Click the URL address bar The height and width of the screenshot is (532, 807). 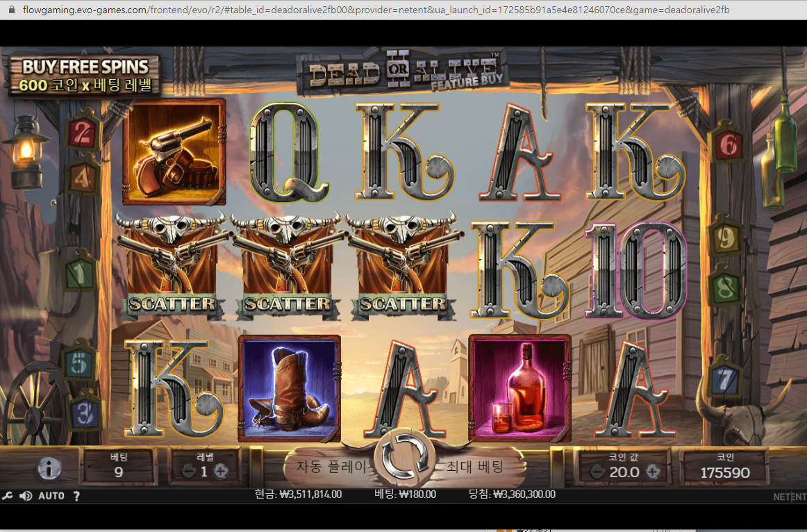(376, 10)
